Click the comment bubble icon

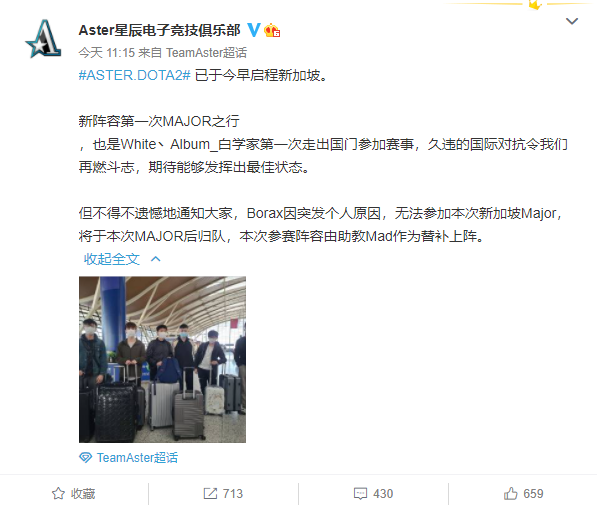tap(360, 494)
